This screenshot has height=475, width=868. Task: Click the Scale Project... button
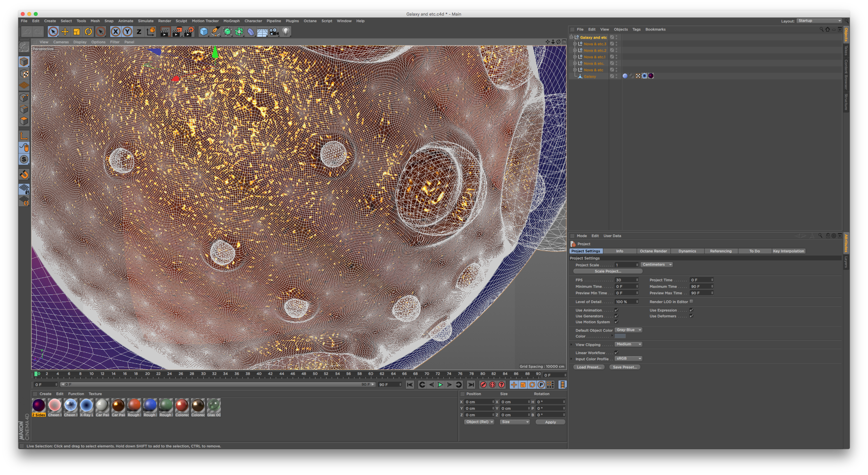coord(608,271)
